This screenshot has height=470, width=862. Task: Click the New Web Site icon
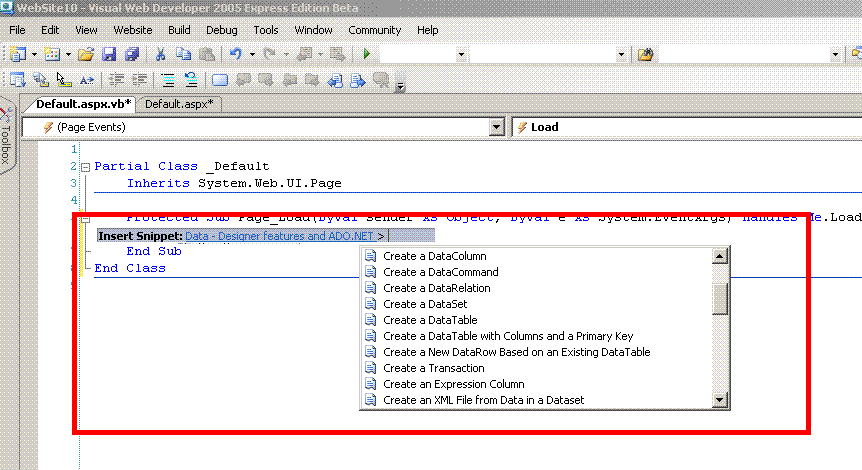18,54
